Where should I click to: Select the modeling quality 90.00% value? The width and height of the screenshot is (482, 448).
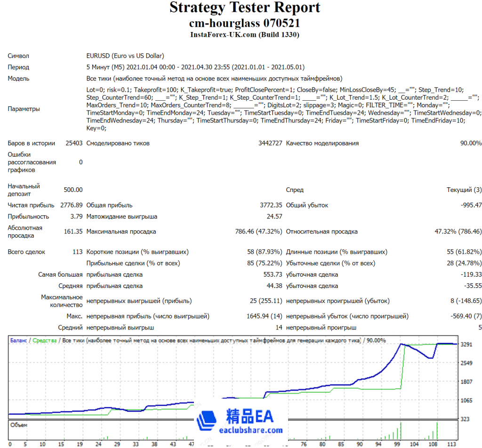tap(471, 143)
